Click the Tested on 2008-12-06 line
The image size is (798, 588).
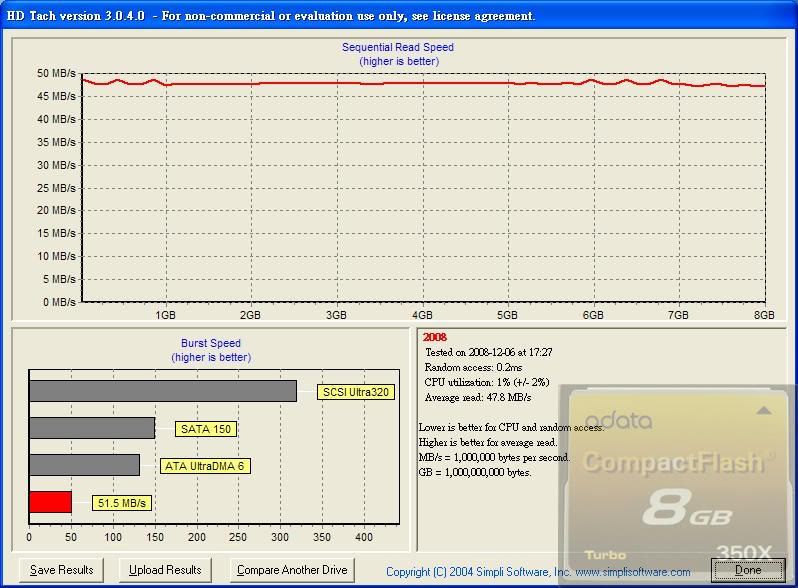(489, 352)
